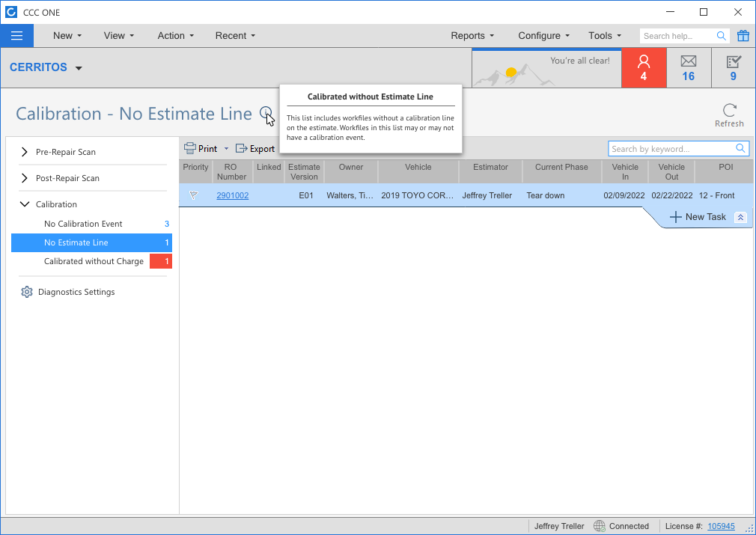Image resolution: width=756 pixels, height=535 pixels.
Task: Open RO number 2901002 link
Action: 232,195
